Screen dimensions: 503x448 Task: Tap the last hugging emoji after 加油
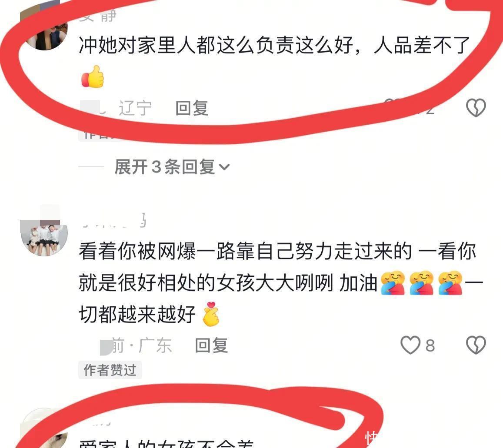pyautogui.click(x=450, y=283)
